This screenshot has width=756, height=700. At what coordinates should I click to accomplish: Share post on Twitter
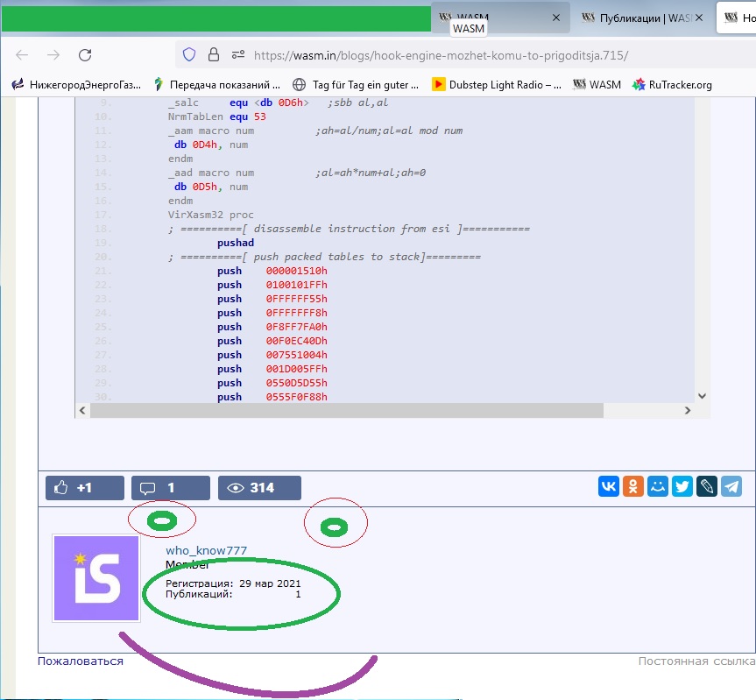682,487
